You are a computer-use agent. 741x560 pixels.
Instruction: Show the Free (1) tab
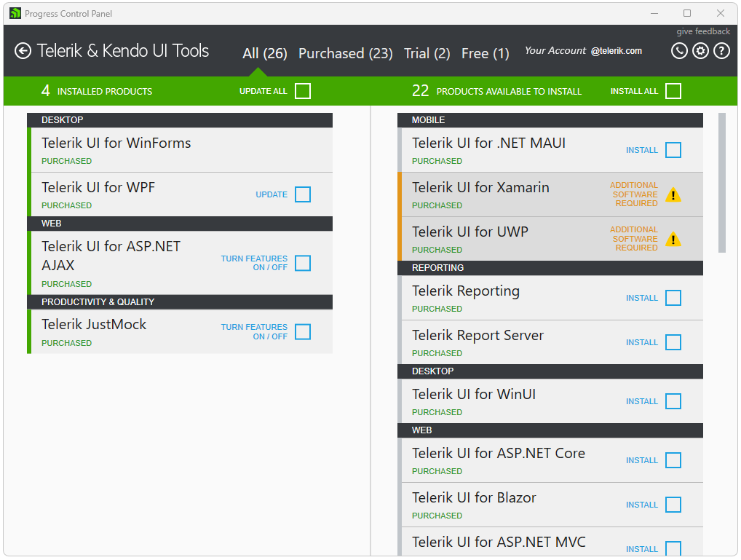(486, 53)
